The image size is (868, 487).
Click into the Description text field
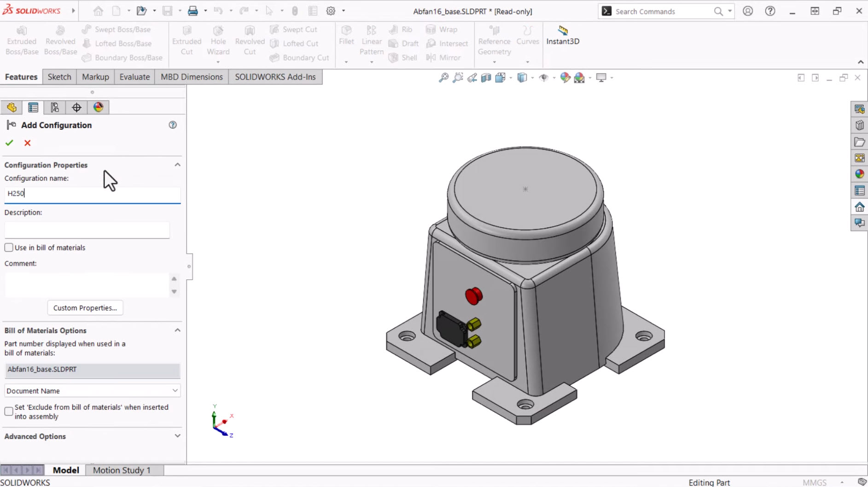pos(87,230)
